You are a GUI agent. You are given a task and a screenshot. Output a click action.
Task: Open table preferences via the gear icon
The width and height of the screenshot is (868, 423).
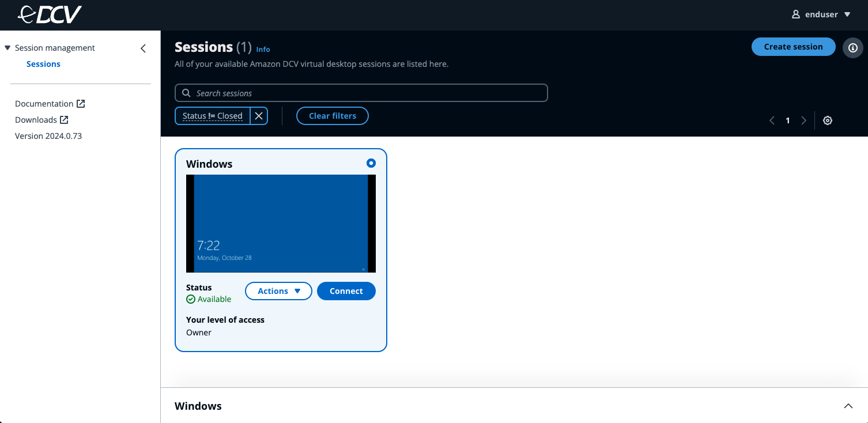[827, 120]
